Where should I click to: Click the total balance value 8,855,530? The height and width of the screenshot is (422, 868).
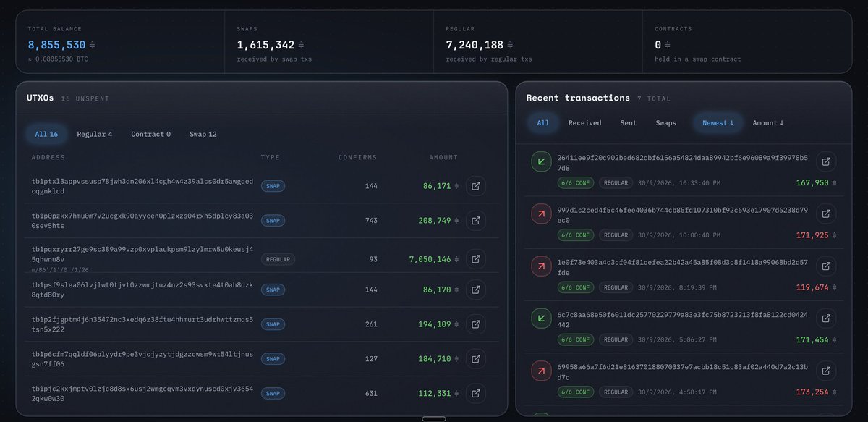57,45
